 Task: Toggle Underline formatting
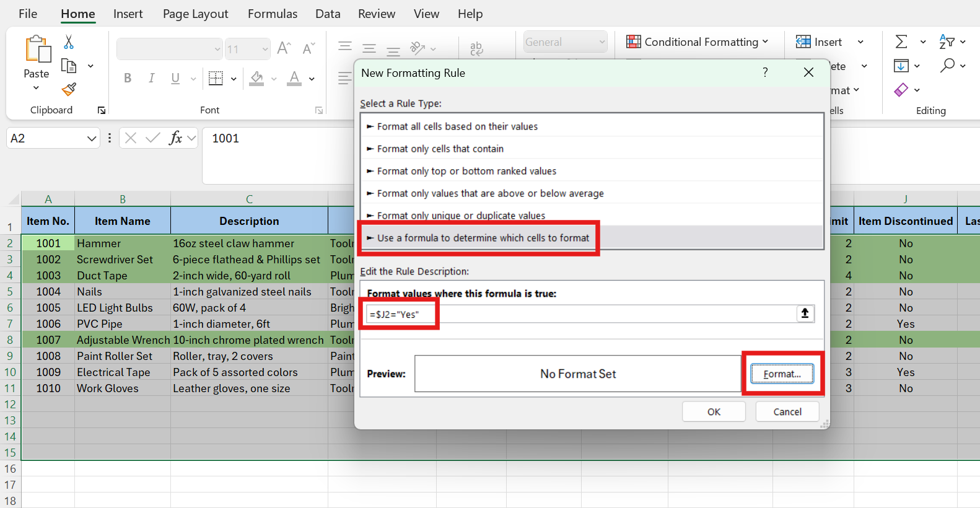point(175,78)
